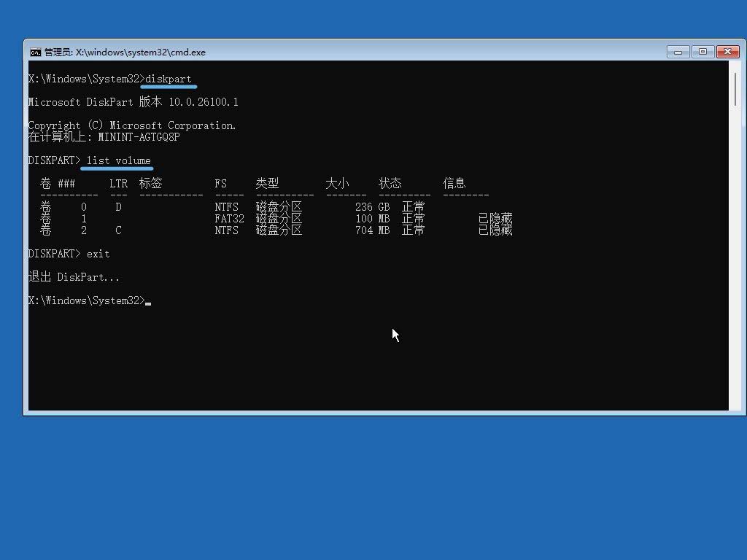
Task: Click drive letter C in volume 2 row
Action: [x=119, y=230]
